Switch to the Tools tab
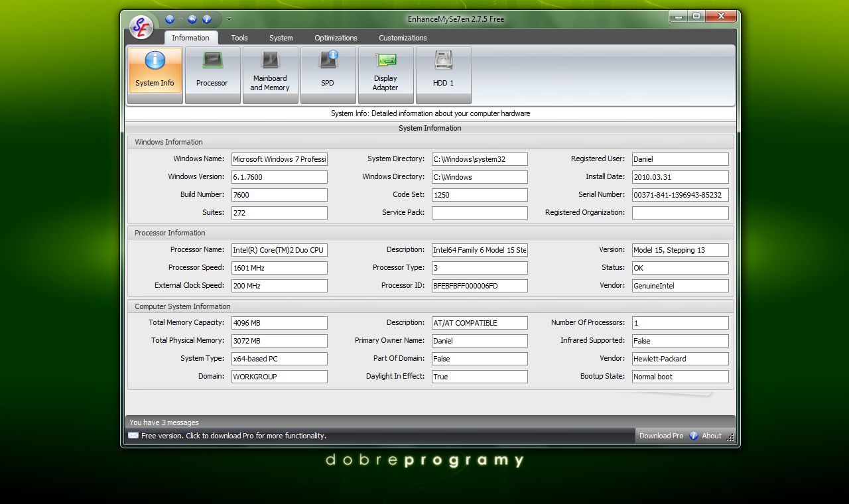Image resolution: width=849 pixels, height=504 pixels. 239,38
